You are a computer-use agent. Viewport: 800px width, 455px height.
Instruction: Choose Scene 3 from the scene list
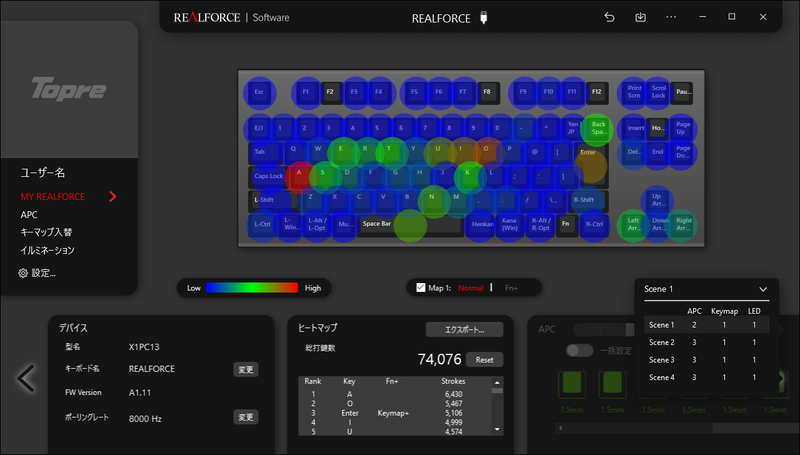tap(707, 360)
